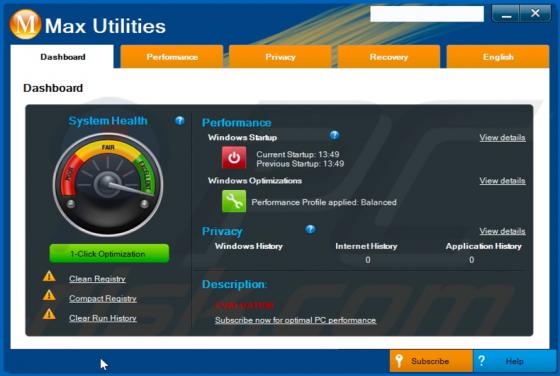Open Clear Run History link
This screenshot has height=376, width=560.
[103, 318]
